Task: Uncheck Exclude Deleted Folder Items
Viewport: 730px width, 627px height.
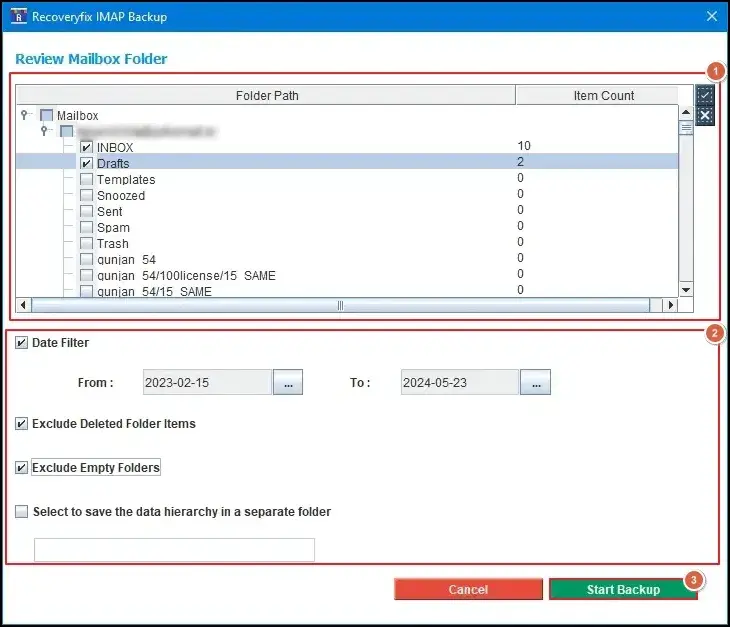Action: pos(21,424)
